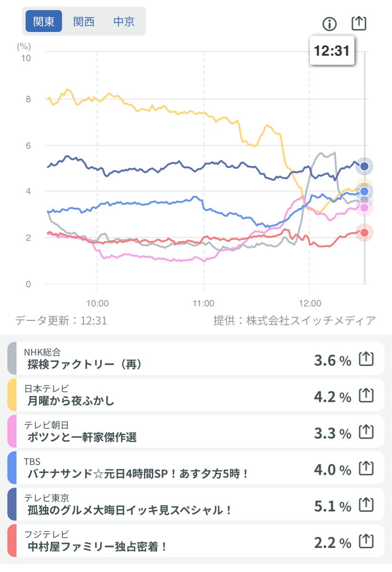Viewport: 392px width, 572px height.
Task: Share the テレビ東京 program rating
Action: point(366,504)
